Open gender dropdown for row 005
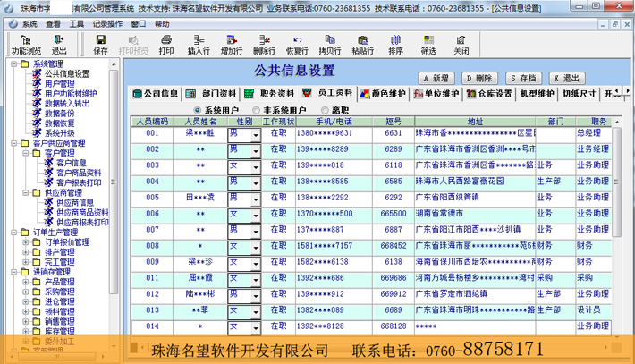The height and width of the screenshot is (364, 635). [x=256, y=200]
